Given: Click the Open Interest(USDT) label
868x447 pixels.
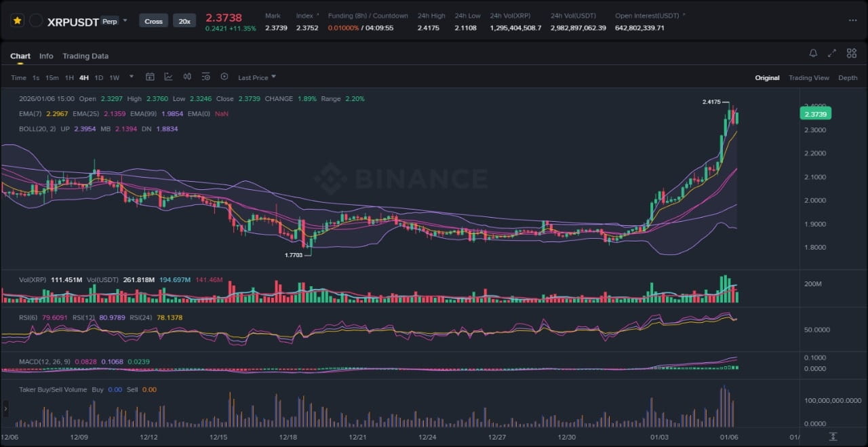Looking at the screenshot, I should click(647, 16).
